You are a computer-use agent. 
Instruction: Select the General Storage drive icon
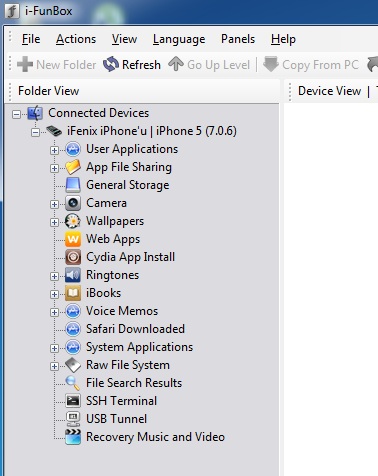(x=73, y=185)
